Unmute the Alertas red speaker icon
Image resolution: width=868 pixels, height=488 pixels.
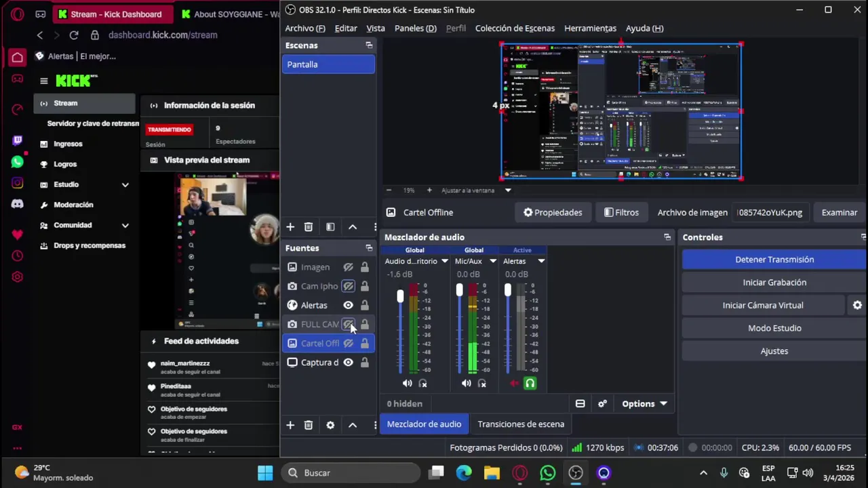514,384
